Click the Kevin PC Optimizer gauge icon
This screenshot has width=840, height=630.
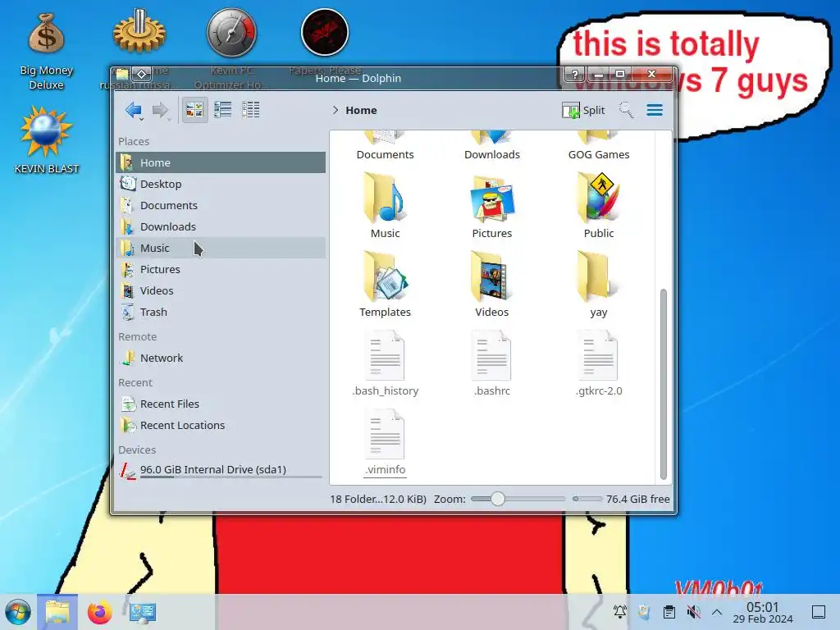(232, 33)
